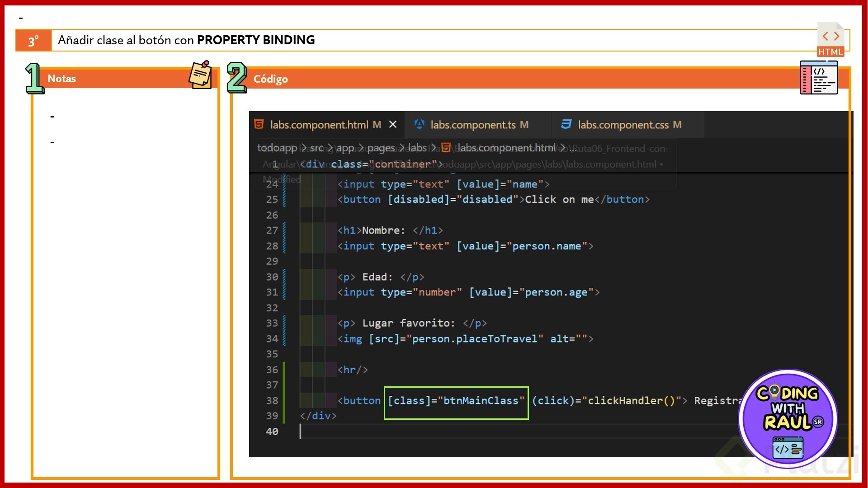Click the highlighted [class]="btnMainClass" binding
The height and width of the screenshot is (488, 868).
(x=456, y=401)
